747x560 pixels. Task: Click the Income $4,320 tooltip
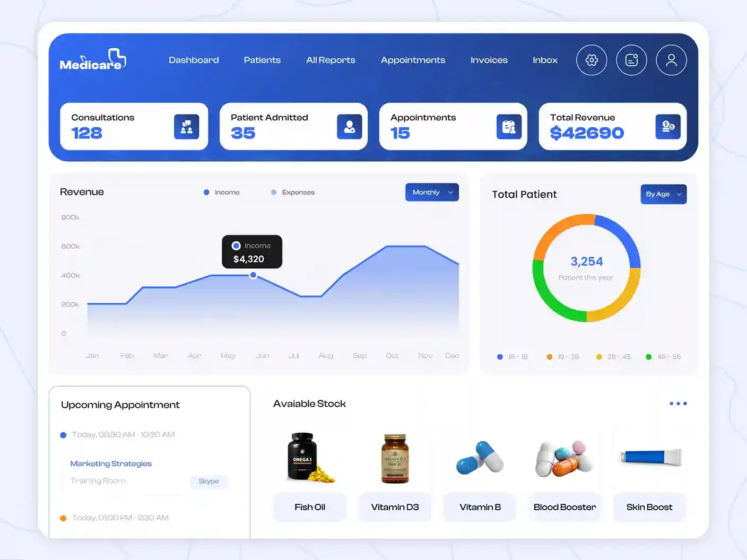[x=252, y=252]
